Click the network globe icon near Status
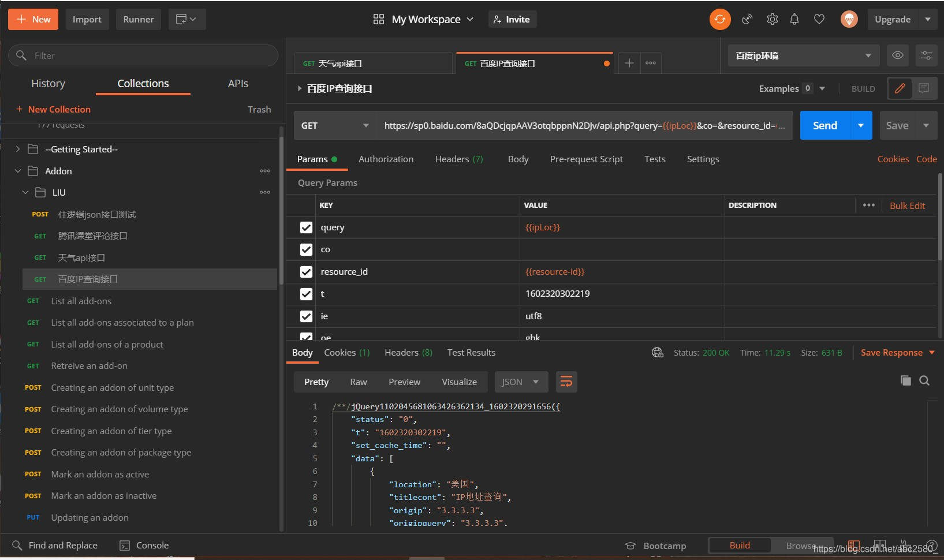 click(x=657, y=352)
